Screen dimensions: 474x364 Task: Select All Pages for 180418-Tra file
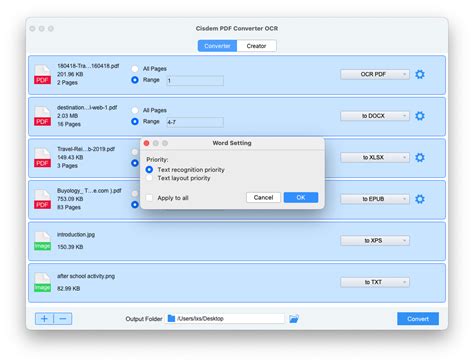[x=135, y=69]
